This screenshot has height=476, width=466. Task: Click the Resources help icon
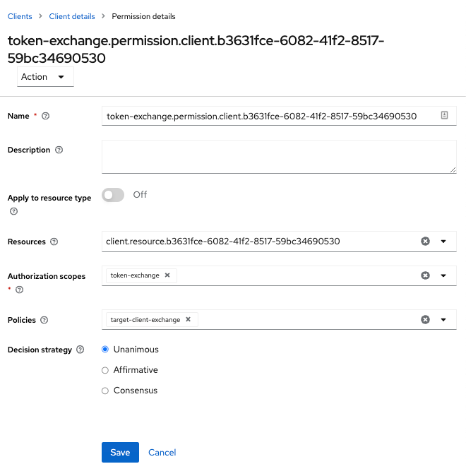coord(54,242)
